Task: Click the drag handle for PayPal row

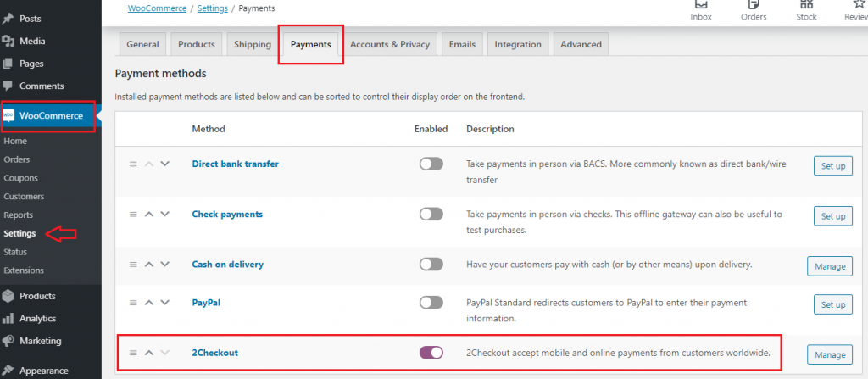Action: click(133, 303)
